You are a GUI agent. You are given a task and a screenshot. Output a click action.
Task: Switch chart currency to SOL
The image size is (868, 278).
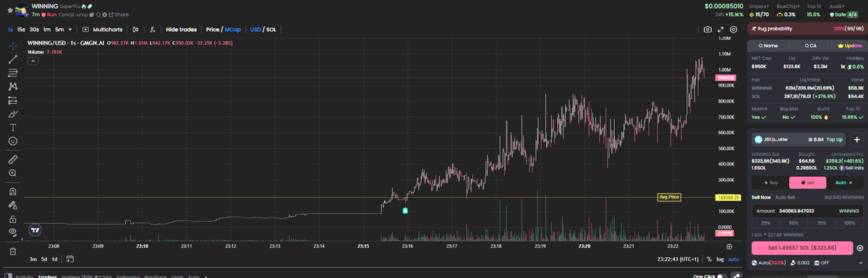coord(271,30)
